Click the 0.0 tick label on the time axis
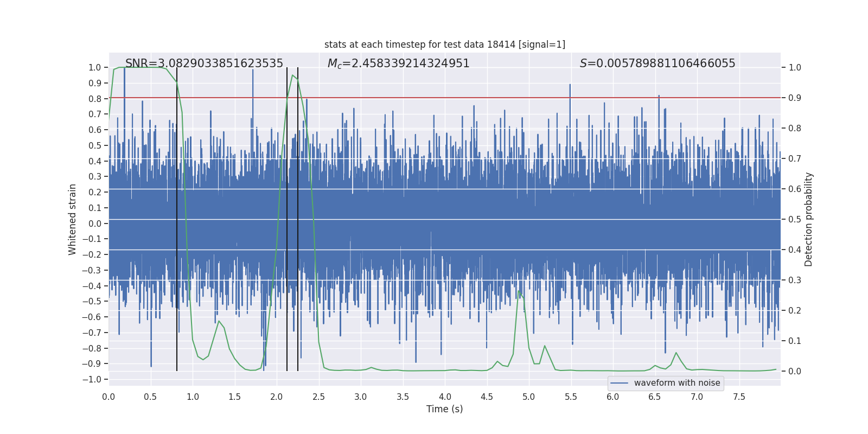 click(x=108, y=397)
